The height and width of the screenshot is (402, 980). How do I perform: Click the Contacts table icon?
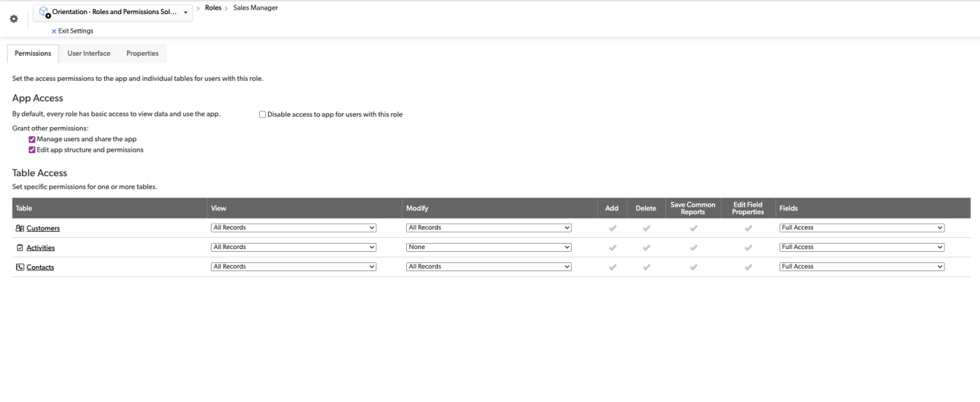(x=19, y=267)
